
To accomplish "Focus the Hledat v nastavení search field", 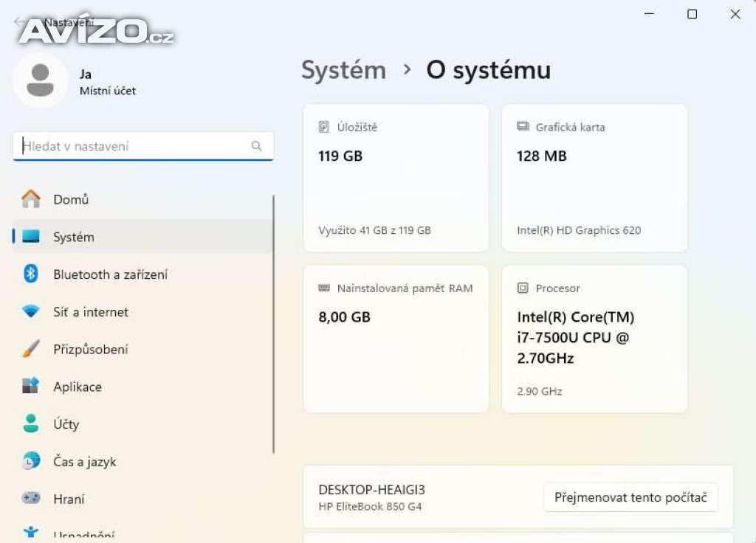I will pyautogui.click(x=133, y=146).
